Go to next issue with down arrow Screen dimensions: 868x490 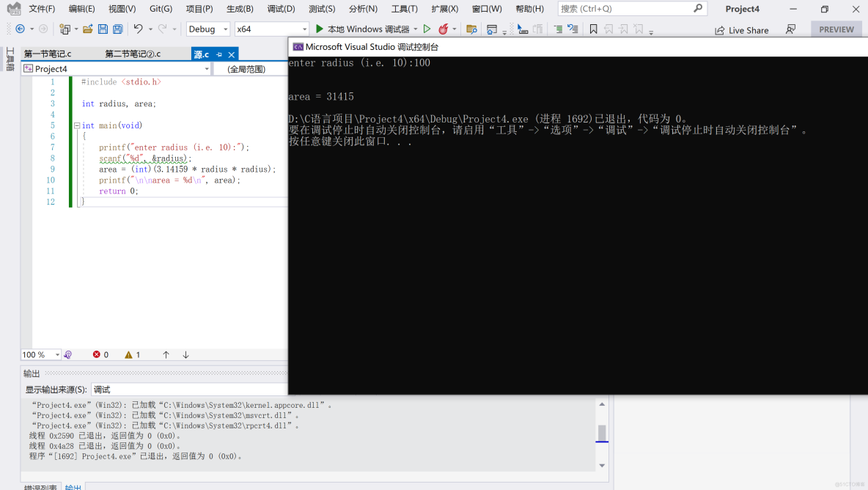coord(186,355)
